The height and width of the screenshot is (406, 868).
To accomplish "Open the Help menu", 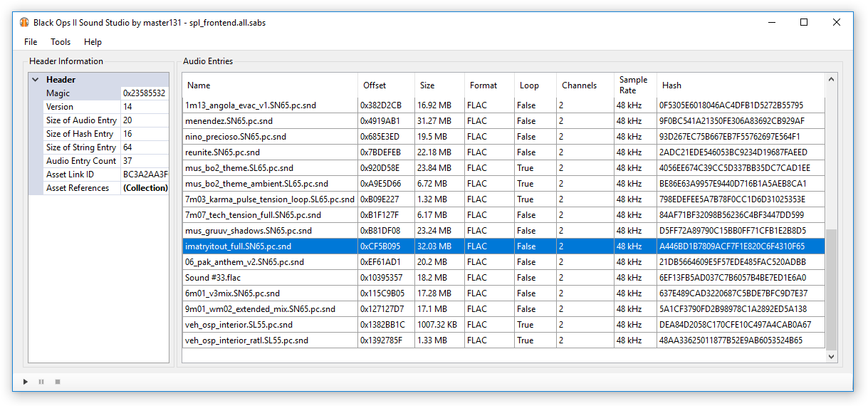I will coord(93,42).
